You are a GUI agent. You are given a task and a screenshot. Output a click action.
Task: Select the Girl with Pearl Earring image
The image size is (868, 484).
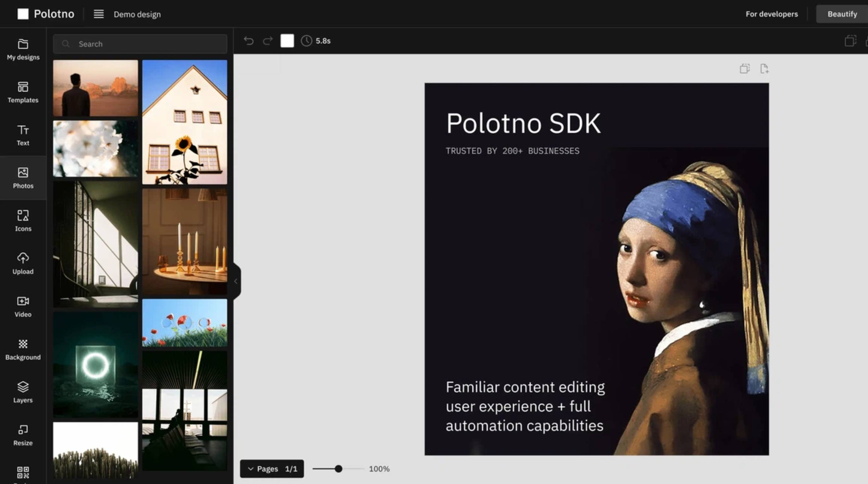tap(684, 301)
